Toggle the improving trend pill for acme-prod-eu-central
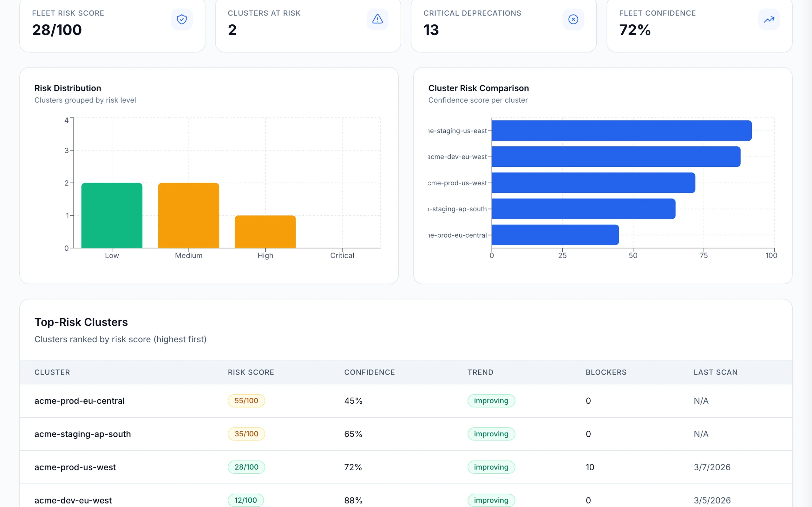This screenshot has width=812, height=507. coord(491,400)
